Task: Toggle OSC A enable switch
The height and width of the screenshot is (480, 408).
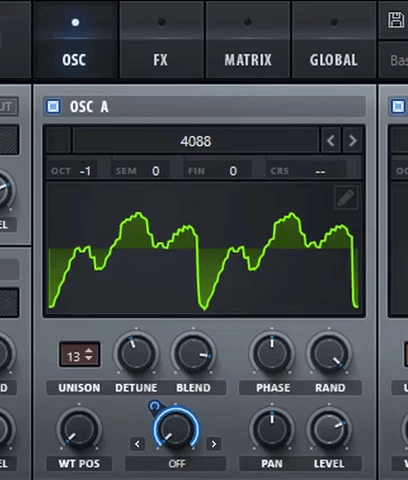Action: (53, 107)
